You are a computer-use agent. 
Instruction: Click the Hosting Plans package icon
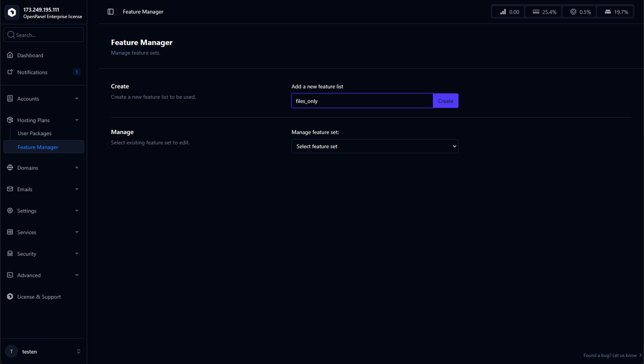[x=10, y=120]
